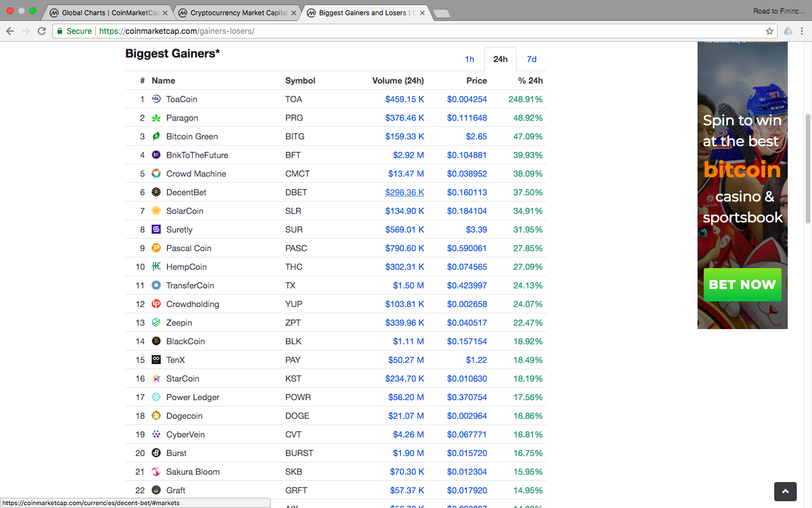
Task: Switch to the 7d gainers tab
Action: [x=532, y=59]
